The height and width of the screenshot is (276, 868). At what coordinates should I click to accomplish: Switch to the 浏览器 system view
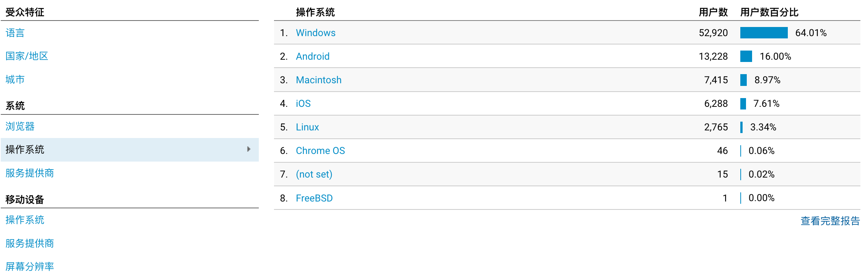coord(20,126)
